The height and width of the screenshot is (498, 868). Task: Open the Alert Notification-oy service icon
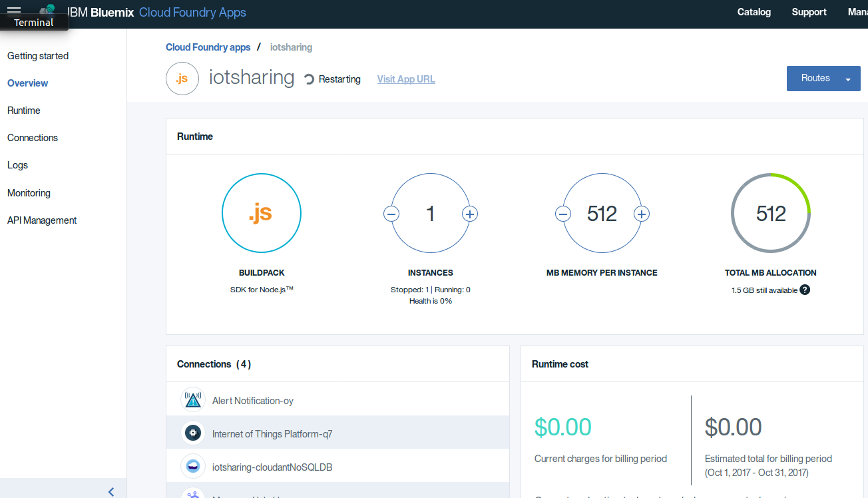(193, 399)
